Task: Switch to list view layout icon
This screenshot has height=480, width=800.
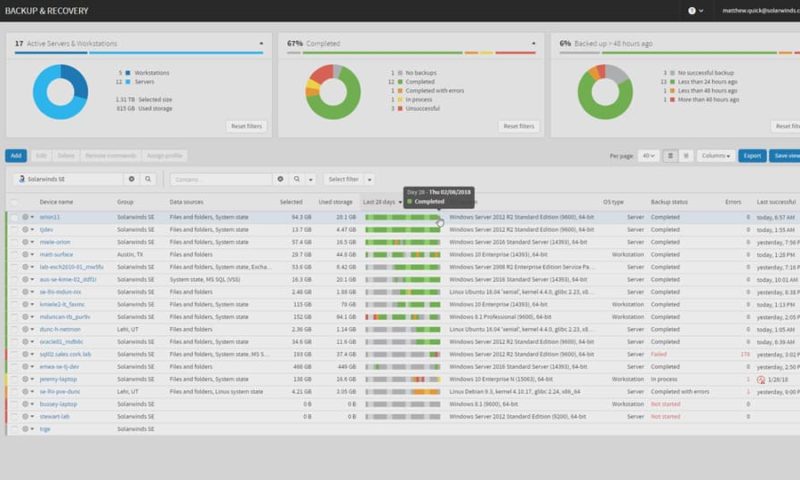Action: pos(670,156)
